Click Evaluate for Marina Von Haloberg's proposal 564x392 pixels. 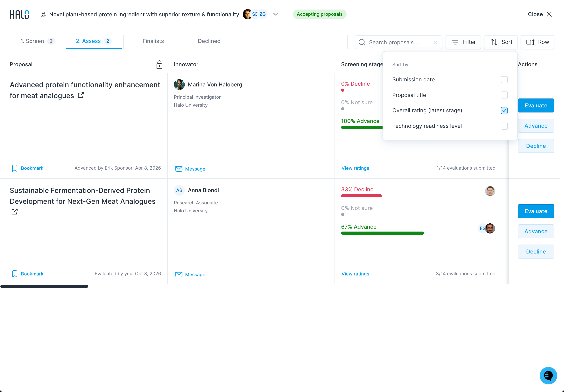coord(536,105)
